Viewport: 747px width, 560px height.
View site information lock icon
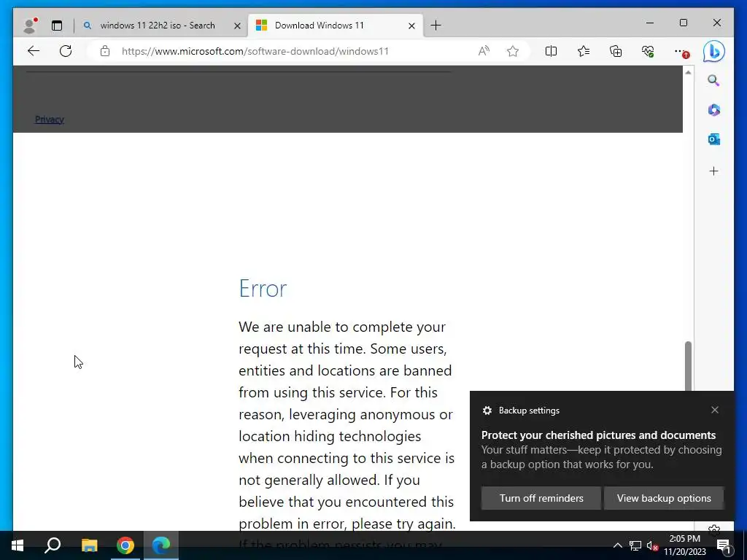coord(105,51)
